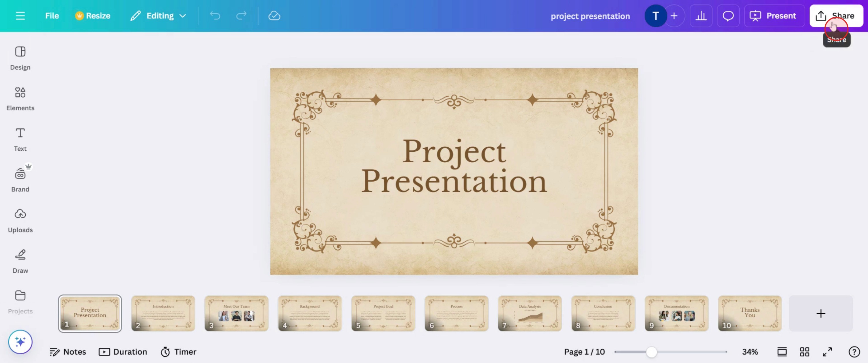This screenshot has width=868, height=363.
Task: Select the Draw tool
Action: 20,261
